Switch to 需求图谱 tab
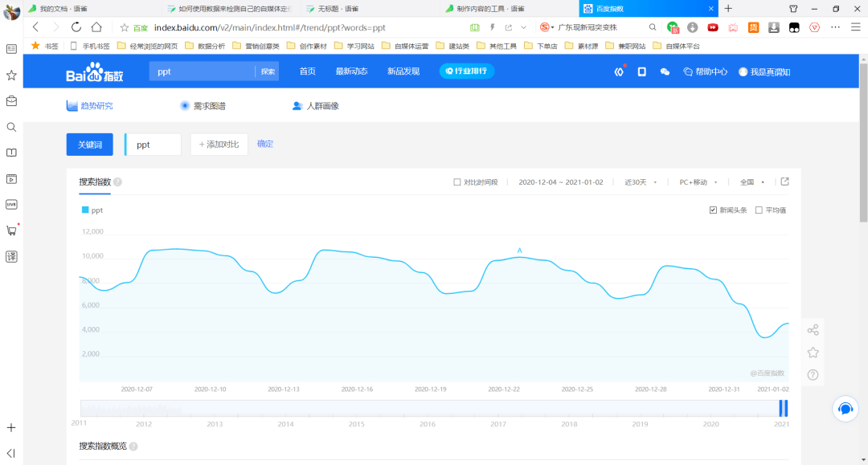Viewport: 868px width, 465px height. click(203, 105)
